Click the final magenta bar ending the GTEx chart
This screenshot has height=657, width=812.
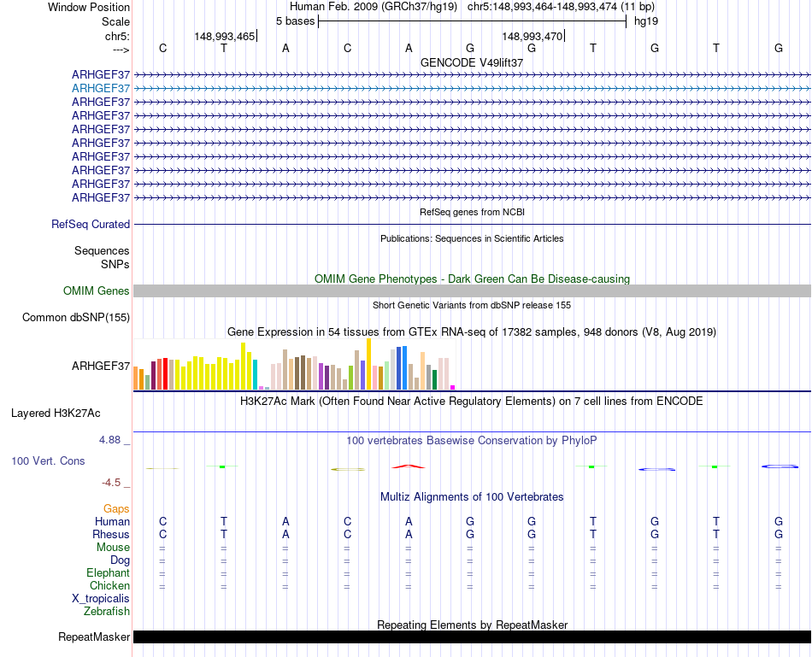click(453, 387)
